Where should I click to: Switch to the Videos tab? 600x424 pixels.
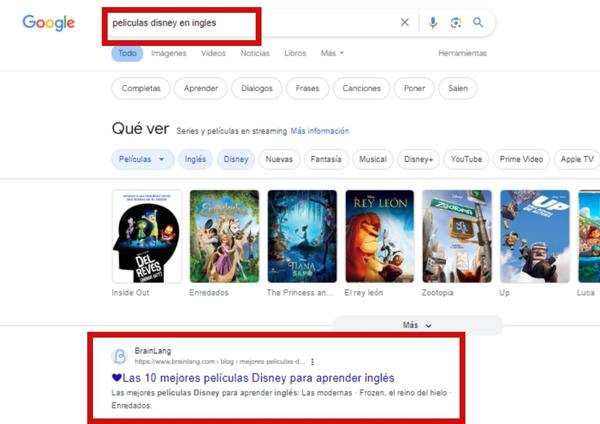213,53
